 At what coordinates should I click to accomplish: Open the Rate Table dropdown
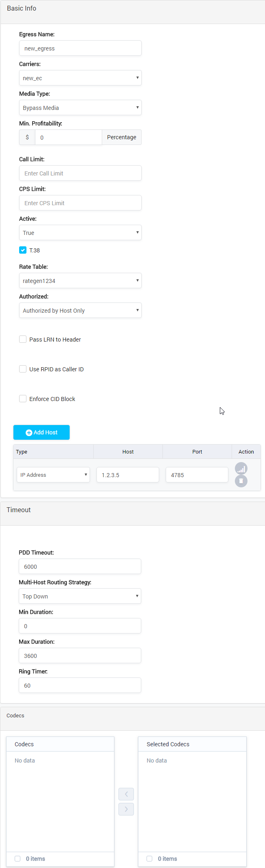pyautogui.click(x=80, y=281)
